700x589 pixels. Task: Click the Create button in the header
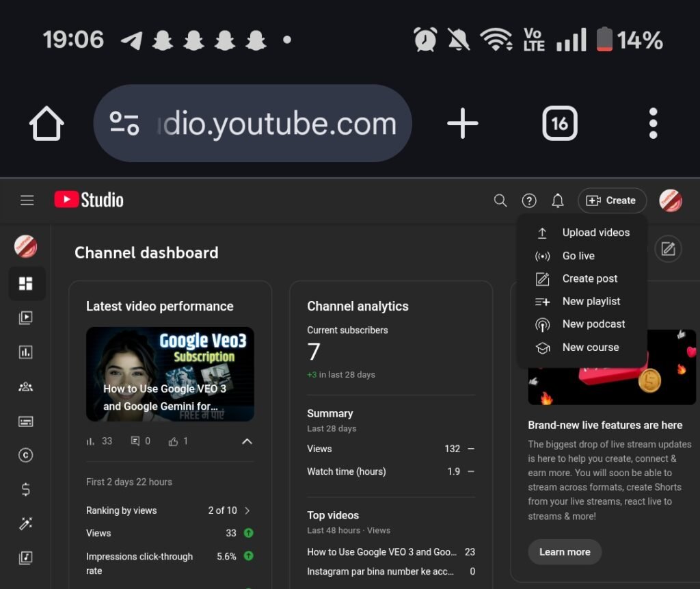pyautogui.click(x=612, y=200)
